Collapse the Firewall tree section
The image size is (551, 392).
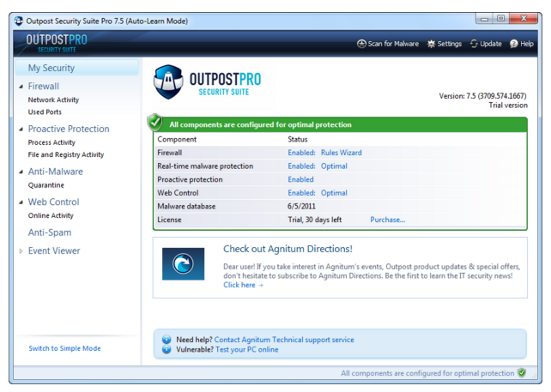(21, 87)
